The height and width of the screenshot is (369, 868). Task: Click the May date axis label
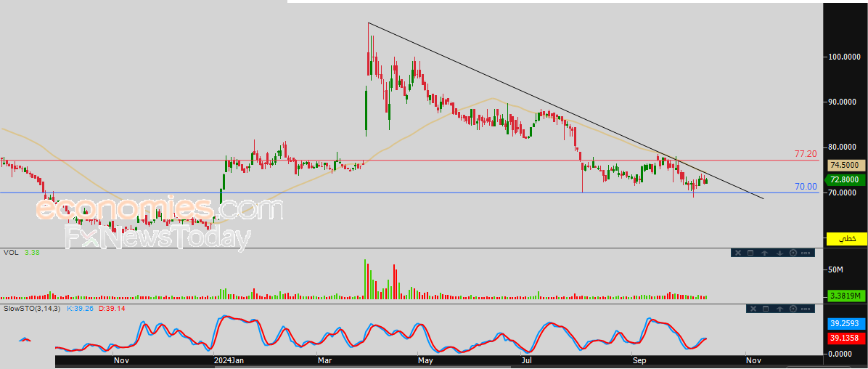(425, 361)
